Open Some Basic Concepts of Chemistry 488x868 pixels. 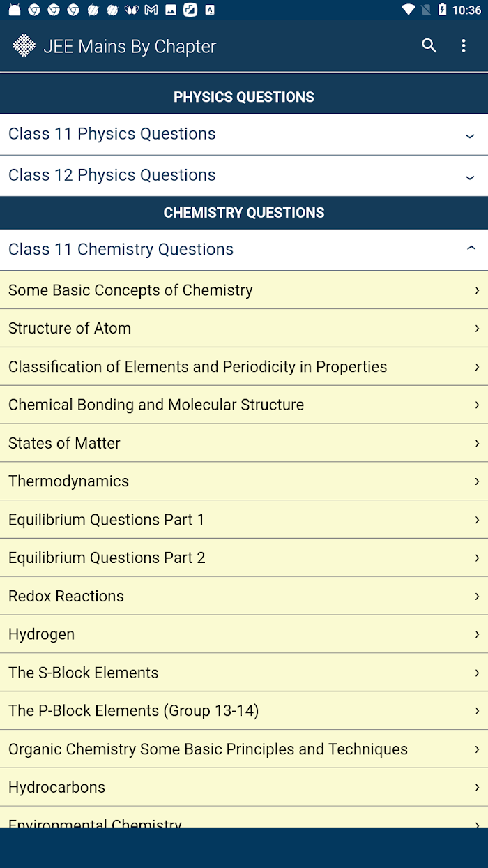244,290
